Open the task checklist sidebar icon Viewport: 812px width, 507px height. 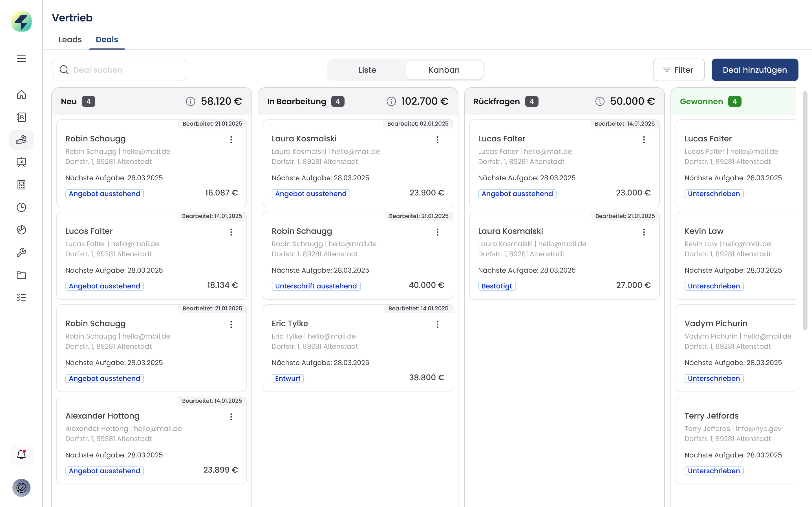pos(21,297)
